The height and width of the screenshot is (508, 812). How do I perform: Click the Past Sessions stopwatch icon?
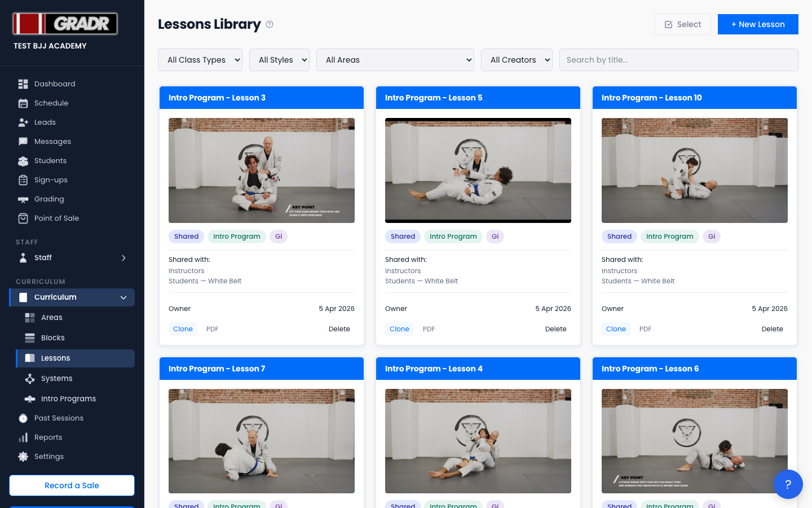23,418
